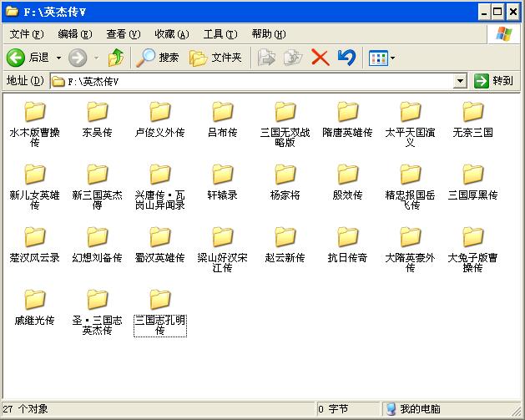Viewport: 525px width, 420px height.
Task: Select the 戚继光传 folder
Action: pyautogui.click(x=34, y=300)
